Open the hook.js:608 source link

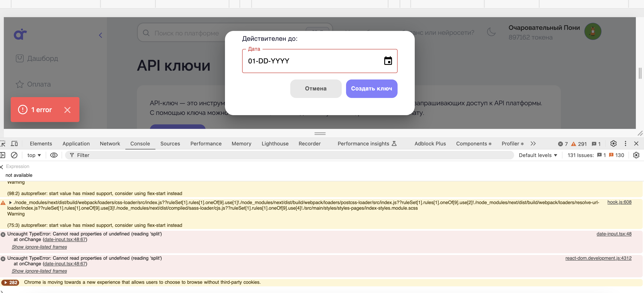click(619, 202)
